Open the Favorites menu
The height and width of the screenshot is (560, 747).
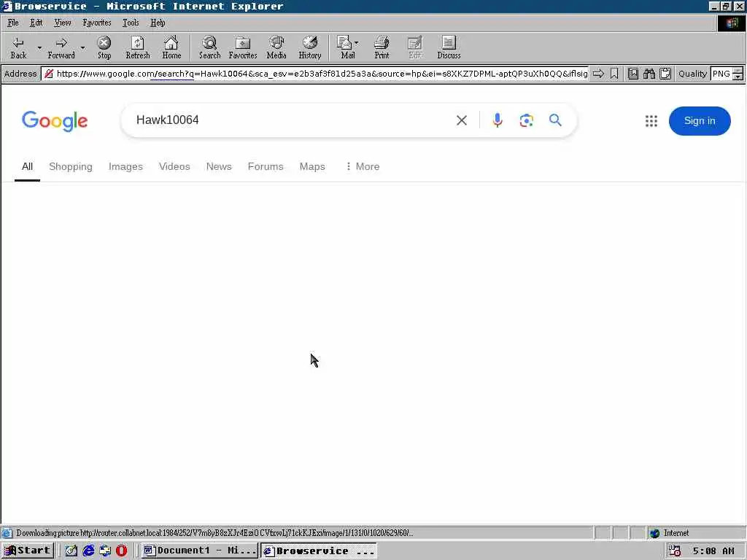click(97, 23)
